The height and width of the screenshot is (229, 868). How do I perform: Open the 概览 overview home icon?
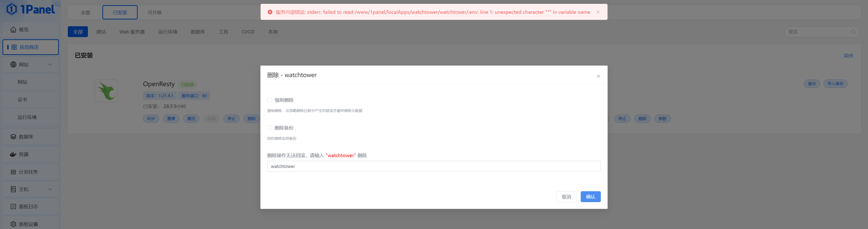click(13, 30)
